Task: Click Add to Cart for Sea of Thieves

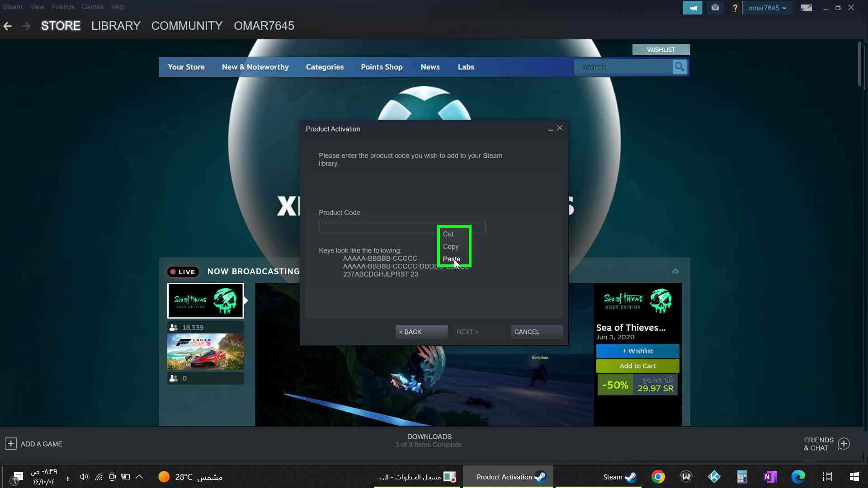Action: [x=637, y=366]
